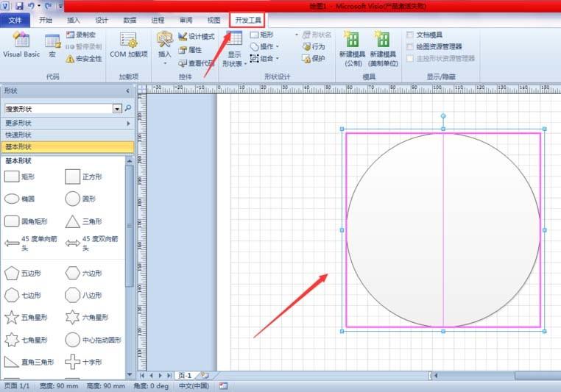This screenshot has width=561, height=392.
Task: Click the circle shape on the canvas
Action: [x=443, y=230]
